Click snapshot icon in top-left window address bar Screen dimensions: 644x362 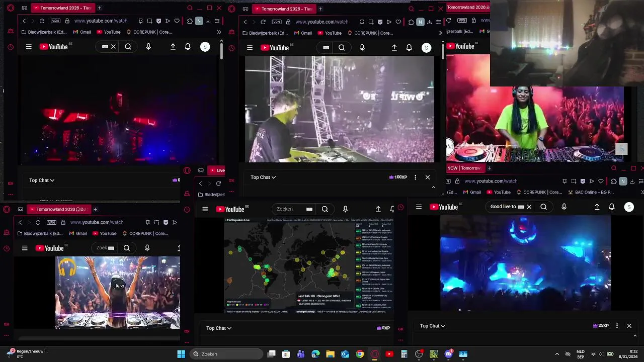(149, 21)
